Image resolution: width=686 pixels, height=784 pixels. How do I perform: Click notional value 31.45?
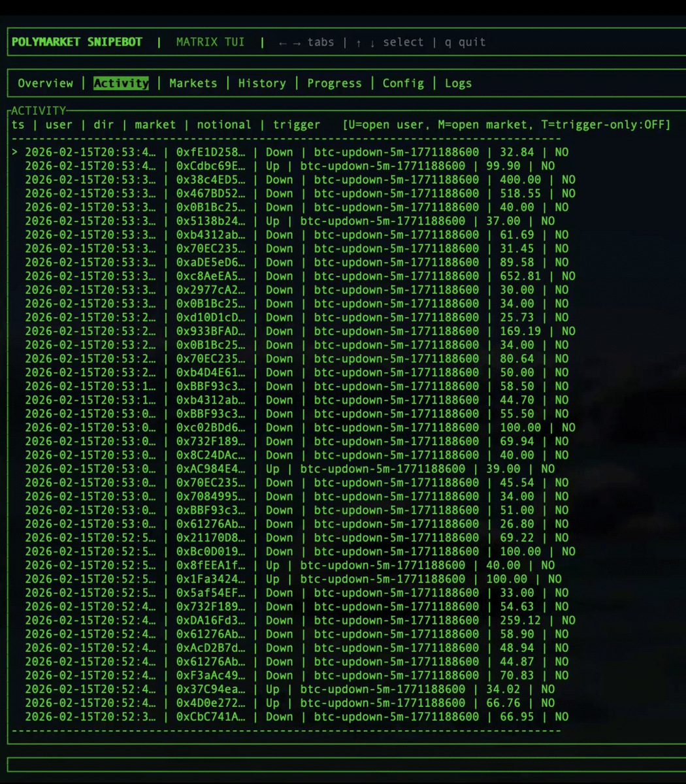point(517,248)
